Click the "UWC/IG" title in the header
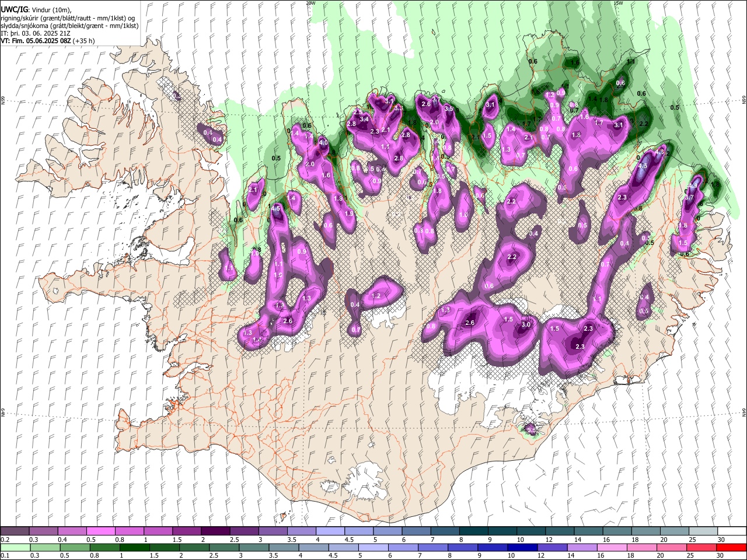 pos(15,10)
